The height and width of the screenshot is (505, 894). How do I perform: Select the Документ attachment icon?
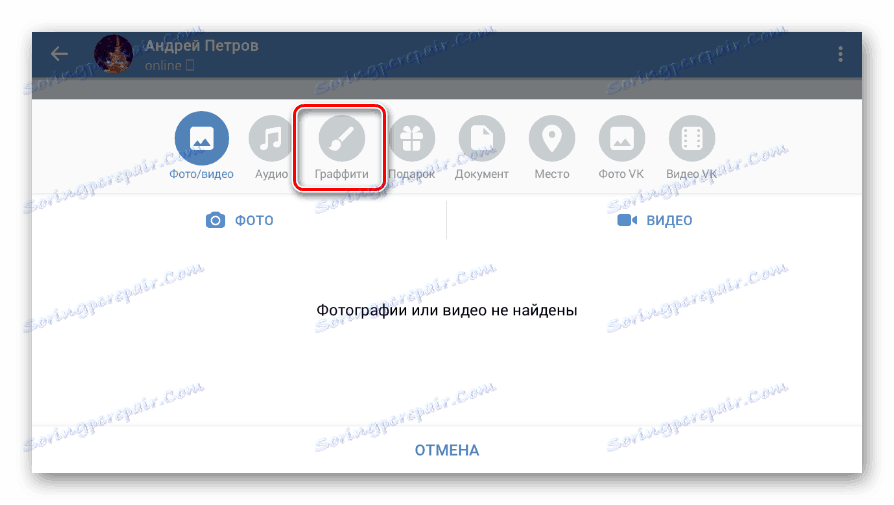(x=482, y=139)
